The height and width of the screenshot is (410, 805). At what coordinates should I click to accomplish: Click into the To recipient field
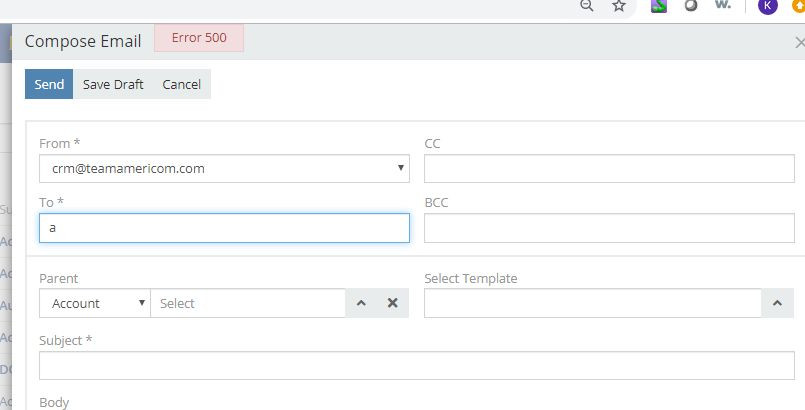(224, 228)
